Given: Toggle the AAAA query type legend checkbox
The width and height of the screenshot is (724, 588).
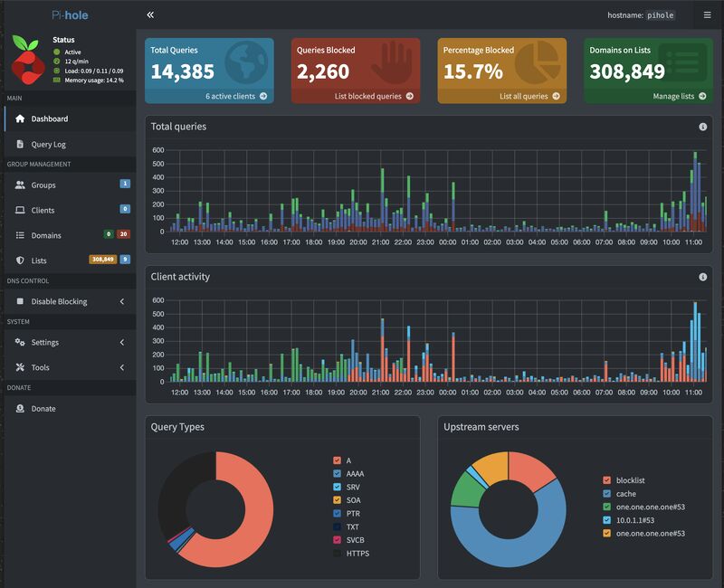Looking at the screenshot, I should pos(337,473).
